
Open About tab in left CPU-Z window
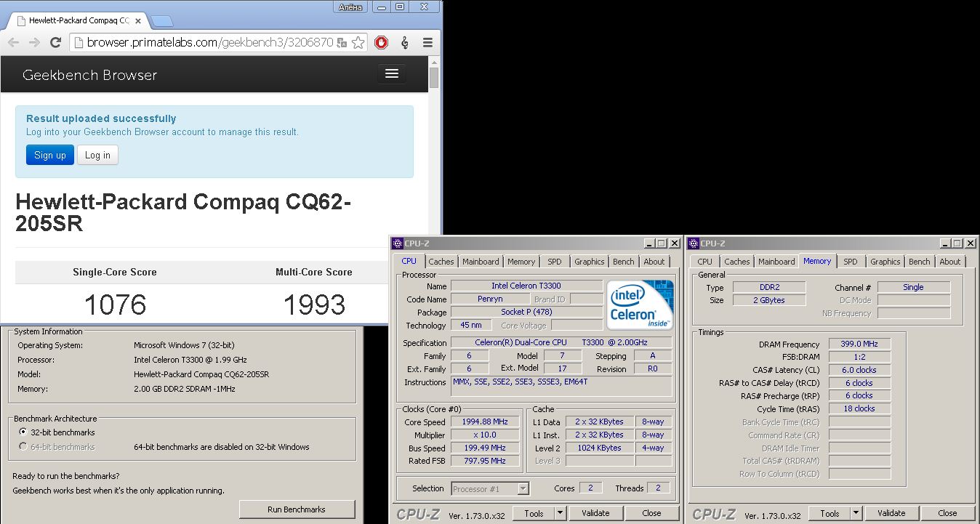point(654,262)
